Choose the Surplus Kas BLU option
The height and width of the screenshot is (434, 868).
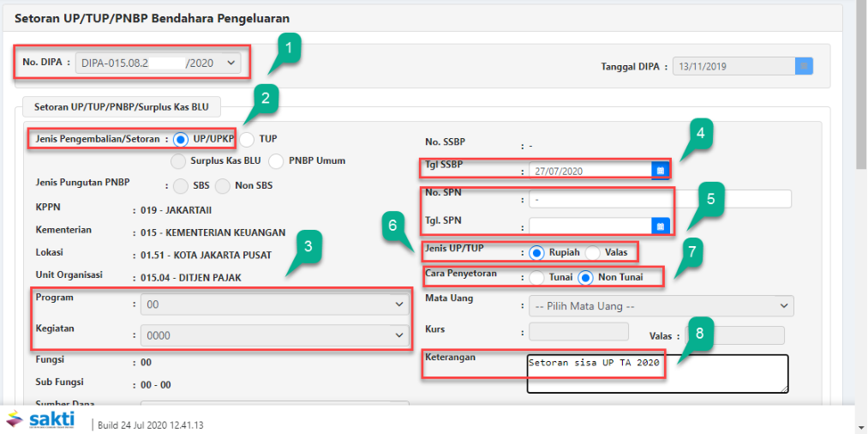[178, 160]
